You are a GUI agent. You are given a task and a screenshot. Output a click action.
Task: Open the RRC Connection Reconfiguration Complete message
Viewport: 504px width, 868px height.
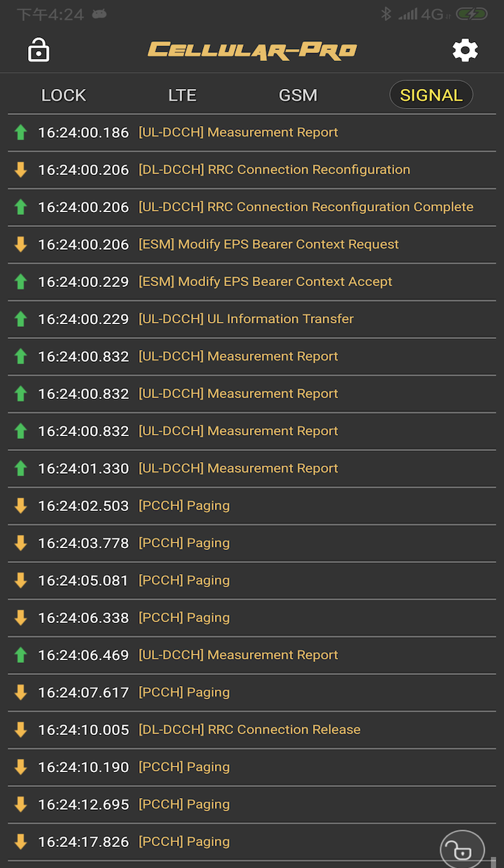click(252, 207)
